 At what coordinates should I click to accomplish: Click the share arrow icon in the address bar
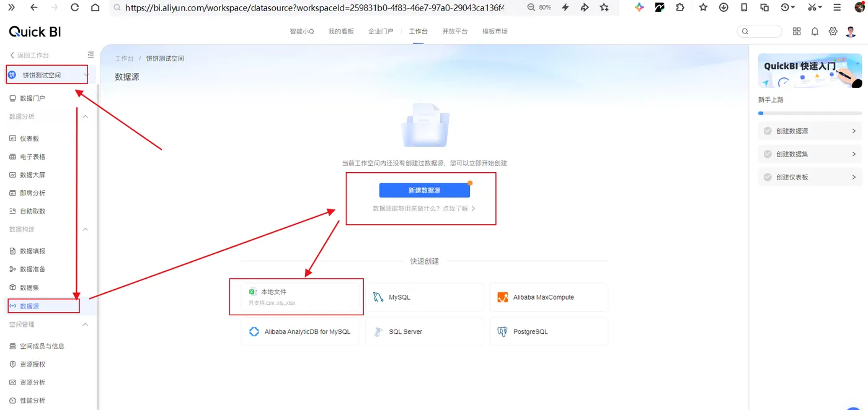pyautogui.click(x=585, y=7)
